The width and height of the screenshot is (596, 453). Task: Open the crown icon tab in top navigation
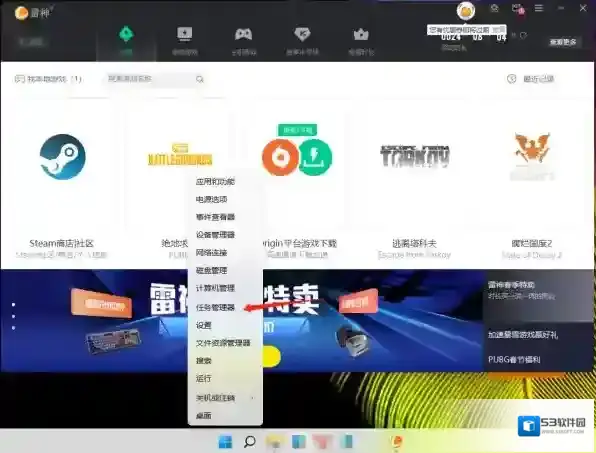pyautogui.click(x=361, y=35)
